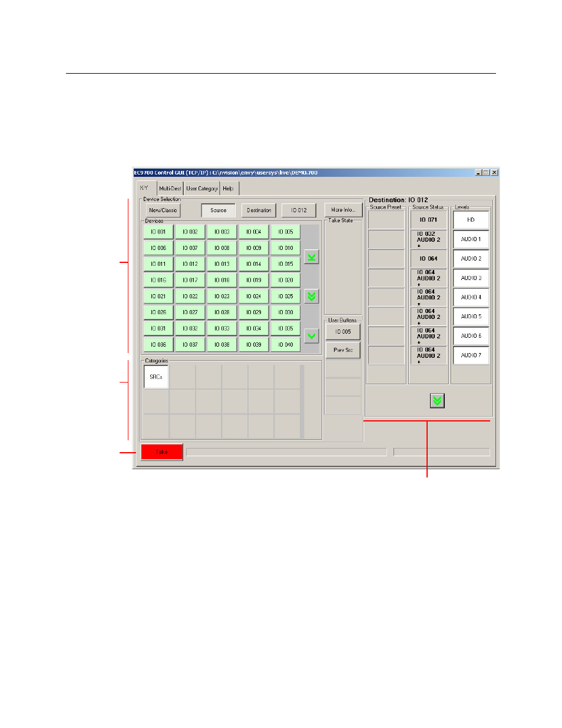
Task: Select device IO 037
Action: (190, 345)
